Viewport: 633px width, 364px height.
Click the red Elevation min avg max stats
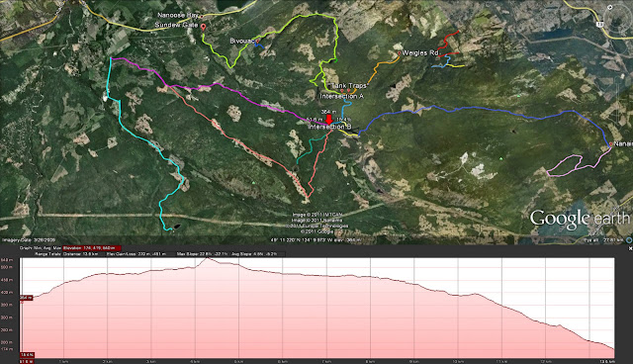tap(91, 248)
